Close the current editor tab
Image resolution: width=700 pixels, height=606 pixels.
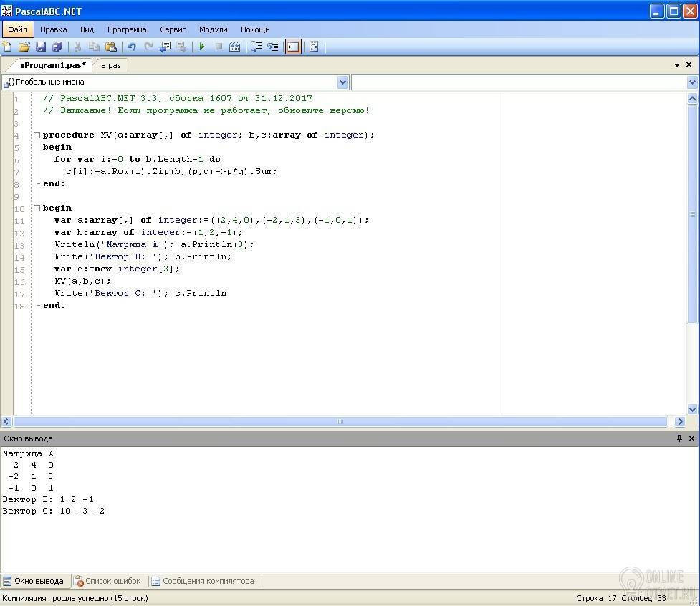(689, 64)
